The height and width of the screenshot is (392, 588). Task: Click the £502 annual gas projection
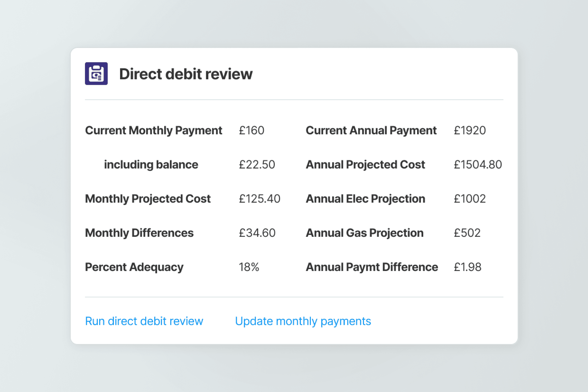pos(467,233)
